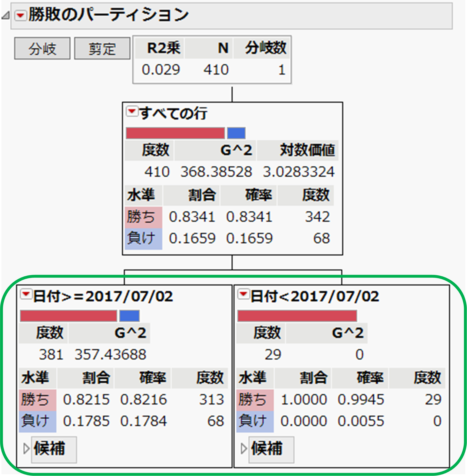Select 勝ち level cell in すべての行 node

[x=143, y=217]
